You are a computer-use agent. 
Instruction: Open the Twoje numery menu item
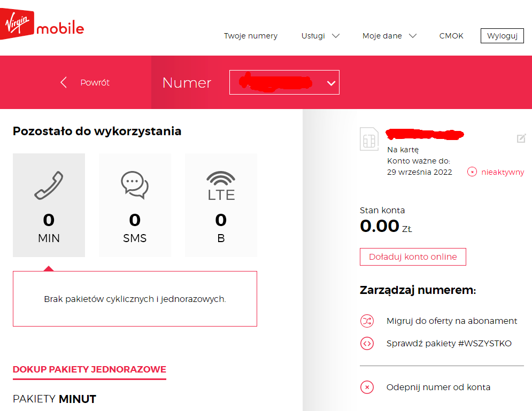251,36
